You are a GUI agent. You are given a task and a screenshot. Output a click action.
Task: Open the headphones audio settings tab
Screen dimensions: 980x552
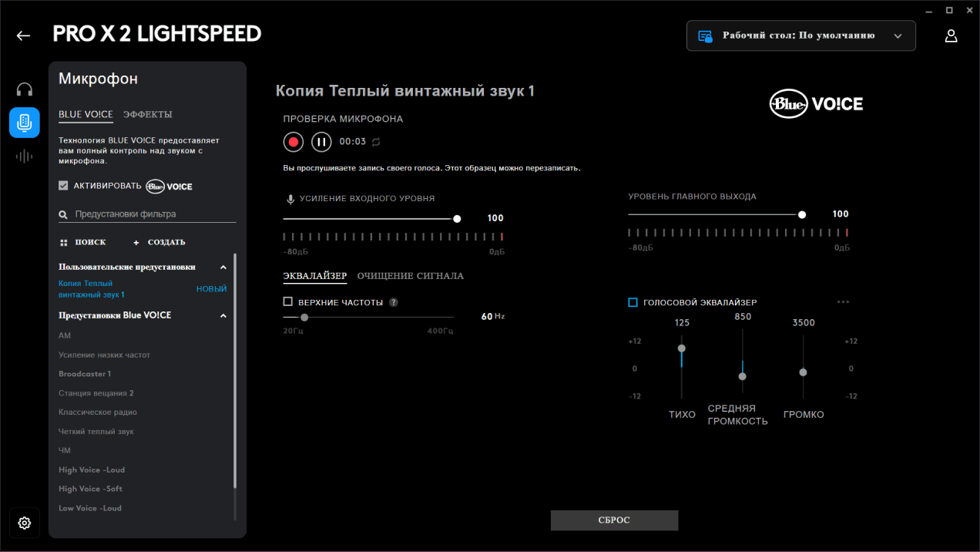[x=25, y=89]
